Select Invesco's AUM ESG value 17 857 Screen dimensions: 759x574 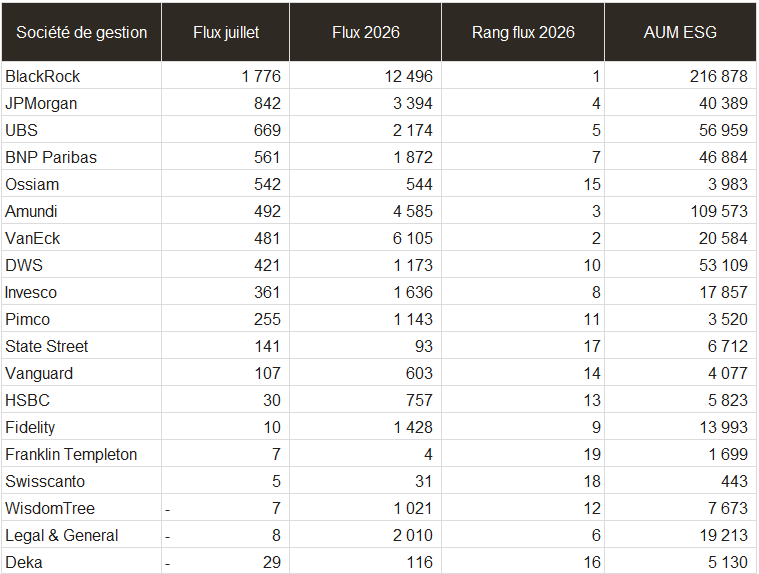coord(724,292)
